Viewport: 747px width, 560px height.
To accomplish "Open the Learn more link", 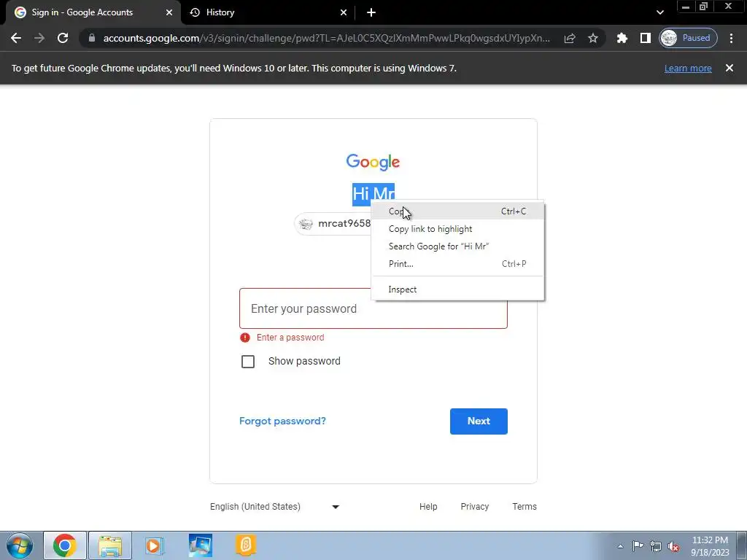I will point(688,68).
